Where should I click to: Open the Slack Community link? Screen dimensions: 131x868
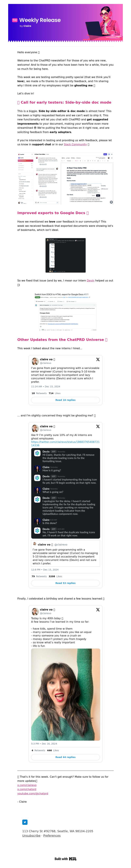click(x=75, y=145)
